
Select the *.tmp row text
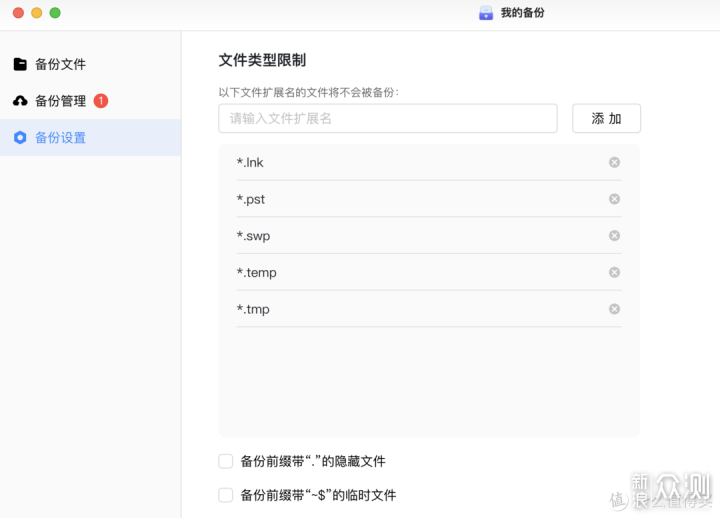click(253, 310)
